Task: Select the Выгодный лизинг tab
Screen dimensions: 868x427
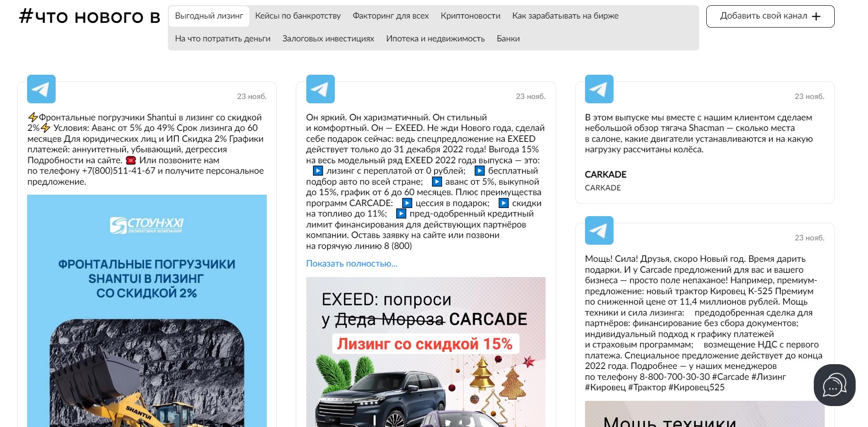Action: click(209, 16)
